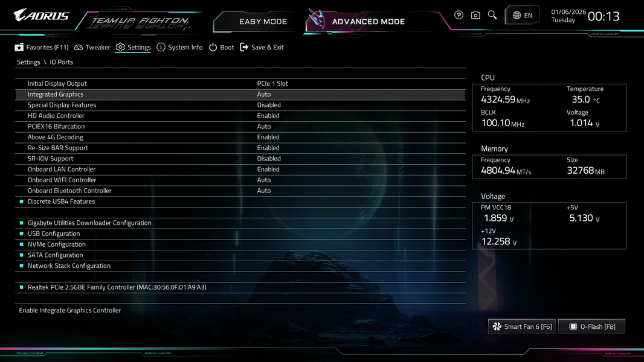Open Initial Display Output PCIe 1 Slot option
644x362 pixels.
(272, 84)
